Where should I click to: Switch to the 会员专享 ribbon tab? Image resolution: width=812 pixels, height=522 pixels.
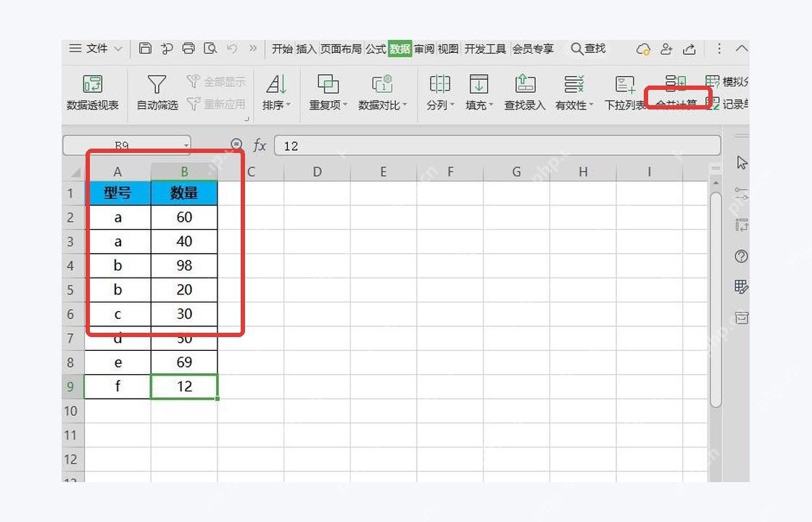click(x=533, y=49)
